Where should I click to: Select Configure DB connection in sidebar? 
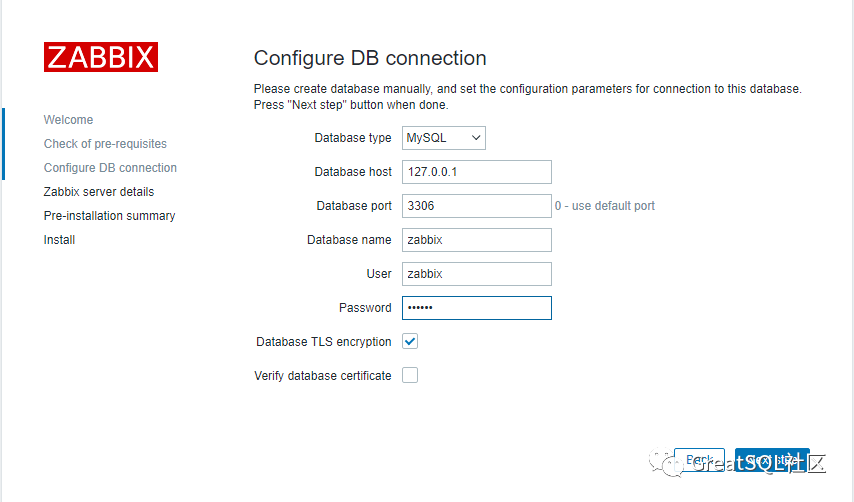tap(110, 168)
